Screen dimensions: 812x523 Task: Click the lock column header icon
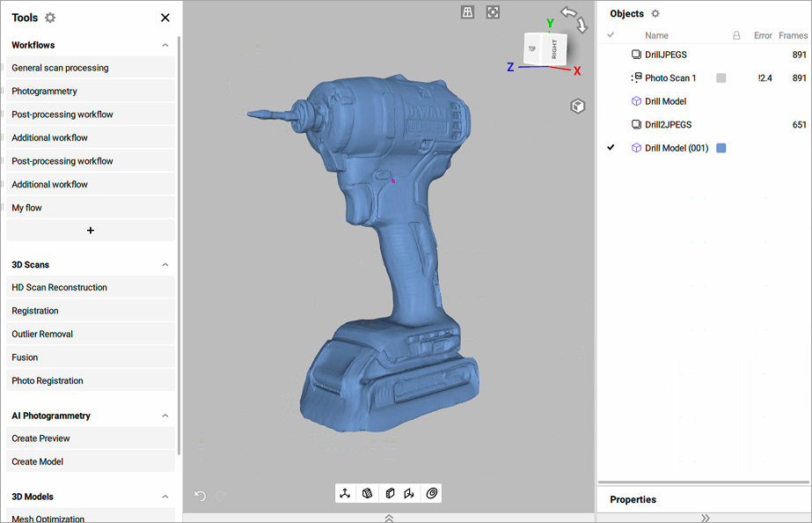point(736,35)
